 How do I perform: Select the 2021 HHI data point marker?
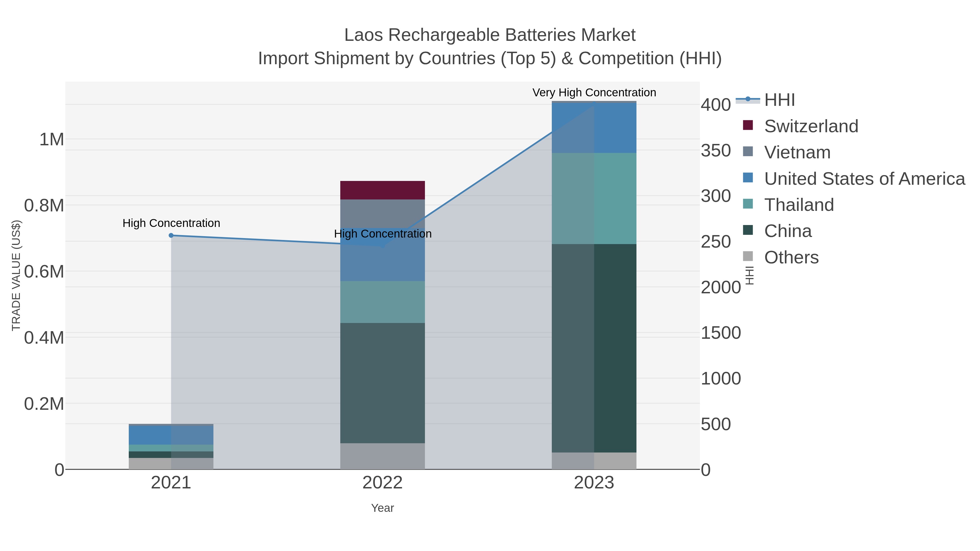click(x=171, y=235)
